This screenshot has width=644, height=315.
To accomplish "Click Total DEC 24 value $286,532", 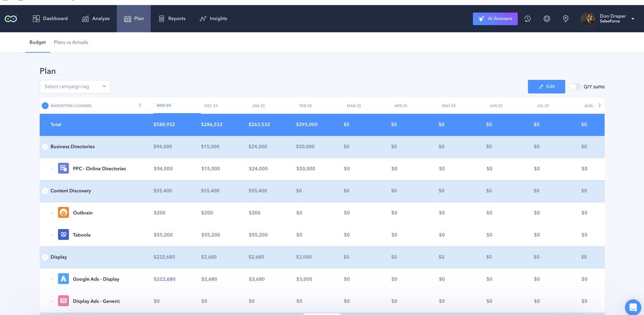I will pos(212,125).
